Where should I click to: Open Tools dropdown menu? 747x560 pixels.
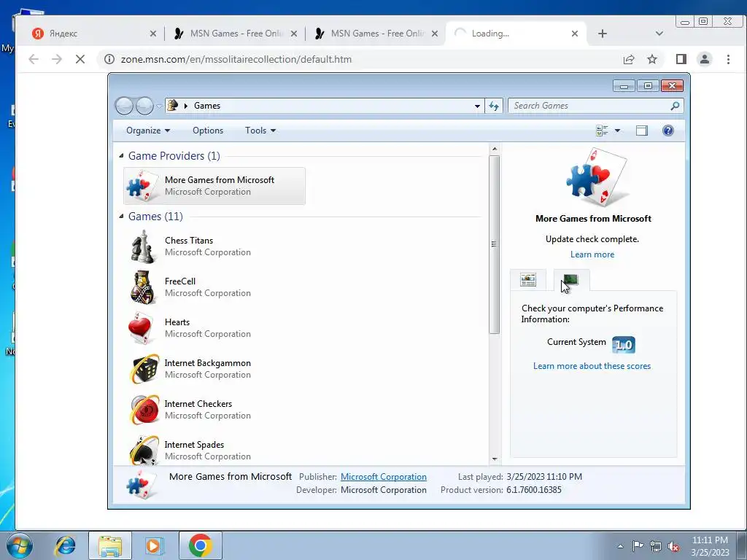coord(260,131)
